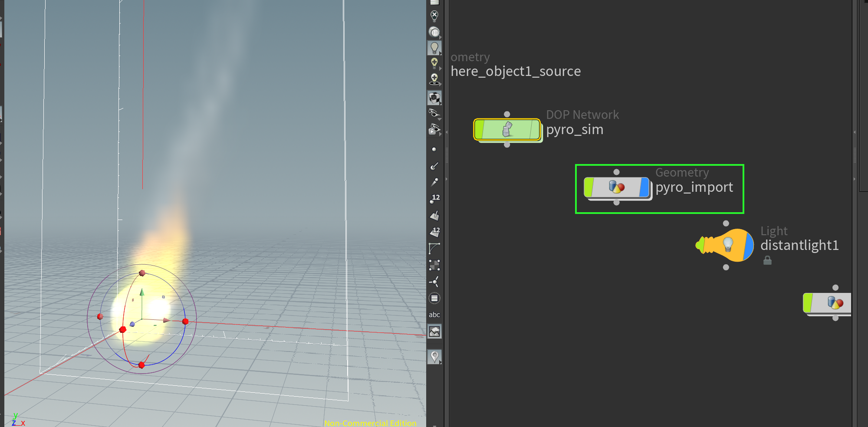The width and height of the screenshot is (868, 427).
Task: Expand the lighting options dropdown arrow
Action: tap(441, 53)
